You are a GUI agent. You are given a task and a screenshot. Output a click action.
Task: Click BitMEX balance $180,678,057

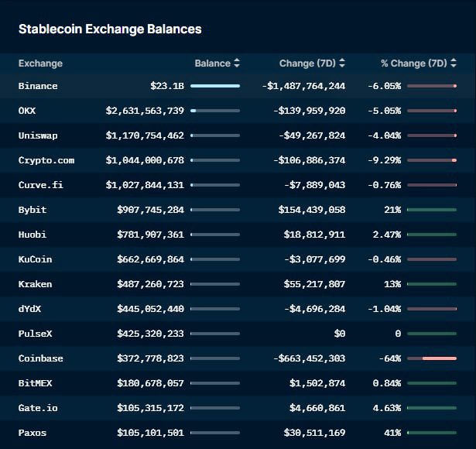click(x=151, y=383)
